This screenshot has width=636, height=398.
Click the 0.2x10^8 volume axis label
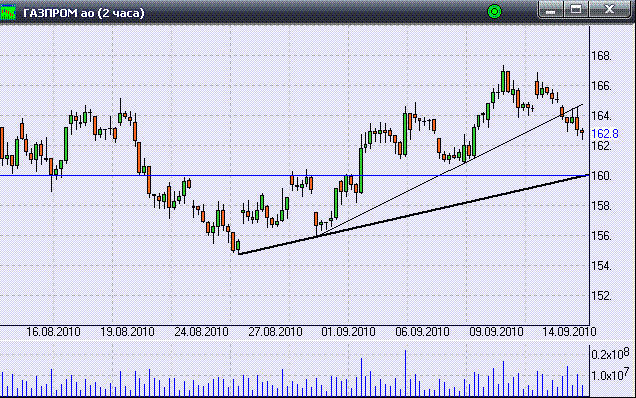[610, 354]
